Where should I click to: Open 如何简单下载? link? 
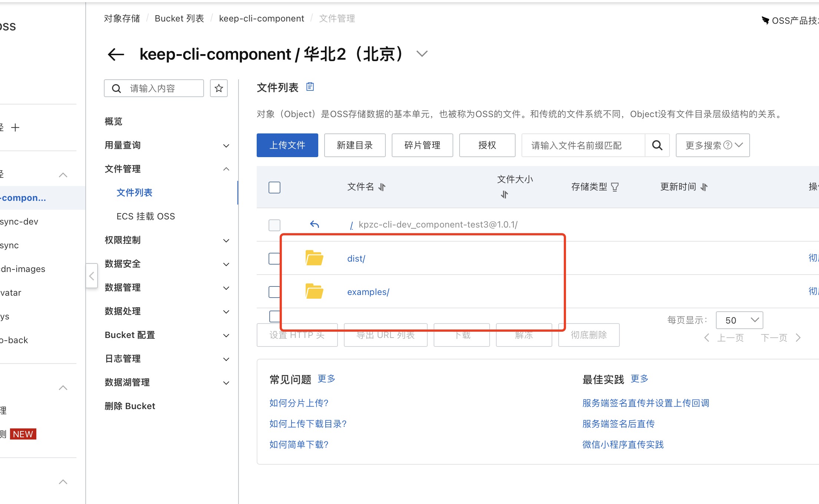[299, 445]
